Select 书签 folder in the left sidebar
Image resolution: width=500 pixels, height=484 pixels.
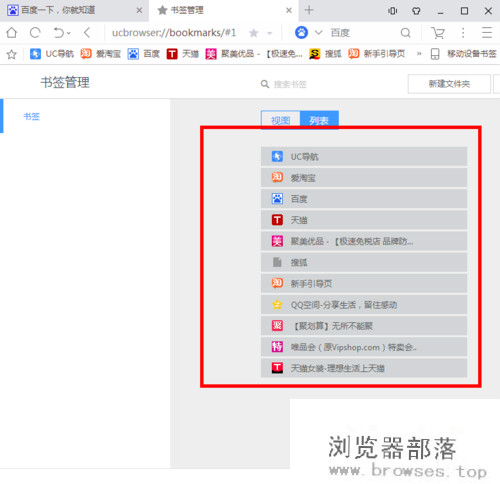click(32, 116)
